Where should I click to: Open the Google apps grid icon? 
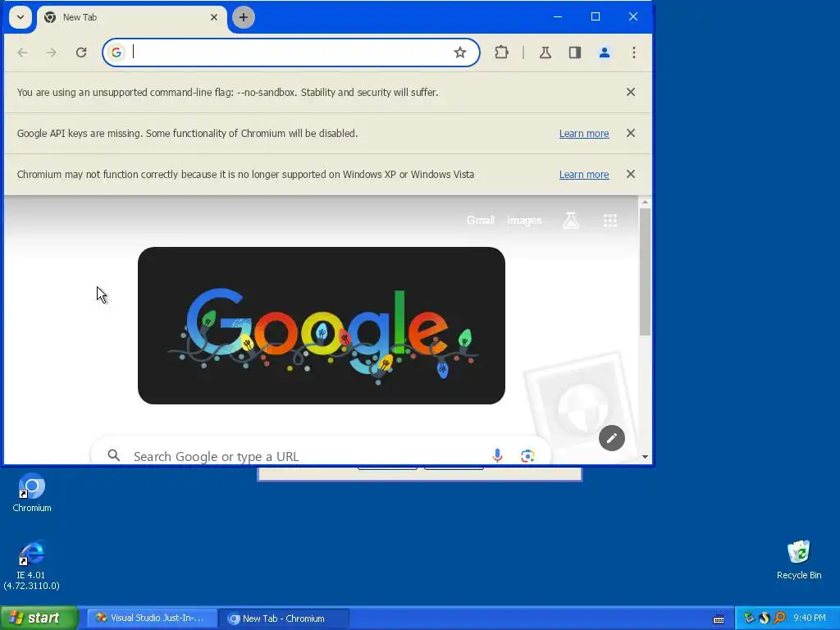pyautogui.click(x=610, y=220)
